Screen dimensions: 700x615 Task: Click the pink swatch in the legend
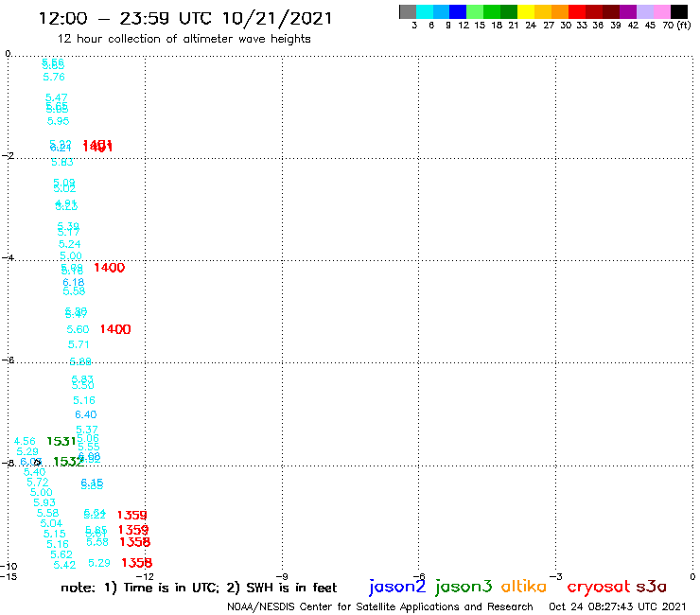662,11
